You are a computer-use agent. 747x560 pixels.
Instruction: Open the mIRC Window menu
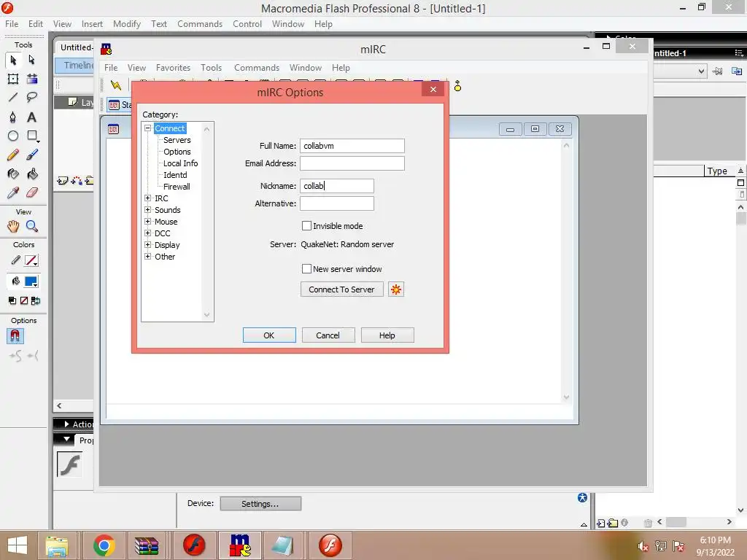(x=306, y=68)
